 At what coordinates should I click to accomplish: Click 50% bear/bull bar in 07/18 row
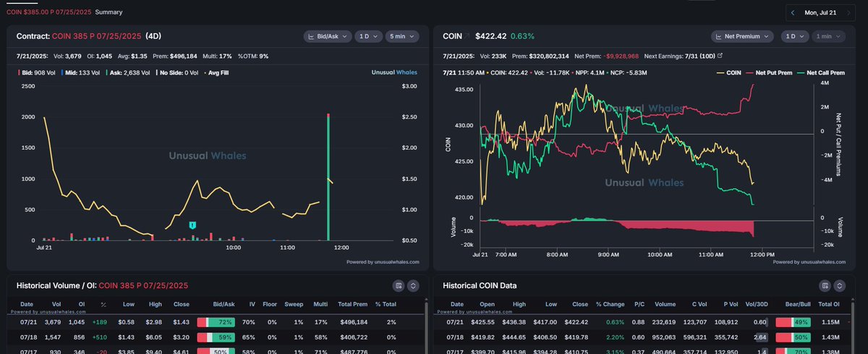[x=793, y=337]
